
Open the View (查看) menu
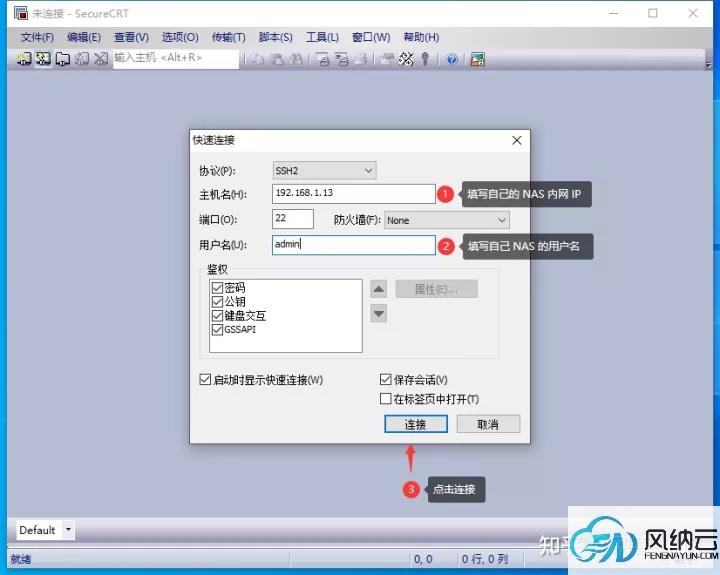pyautogui.click(x=131, y=37)
